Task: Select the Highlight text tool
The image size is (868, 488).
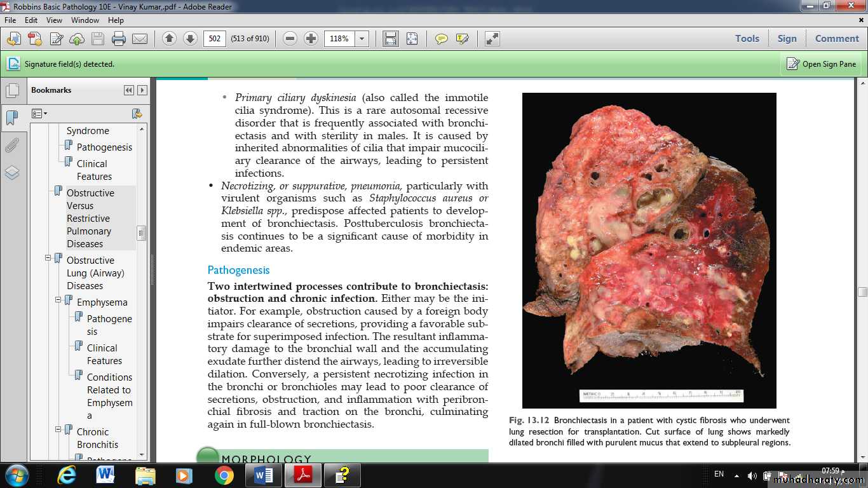Action: click(462, 39)
